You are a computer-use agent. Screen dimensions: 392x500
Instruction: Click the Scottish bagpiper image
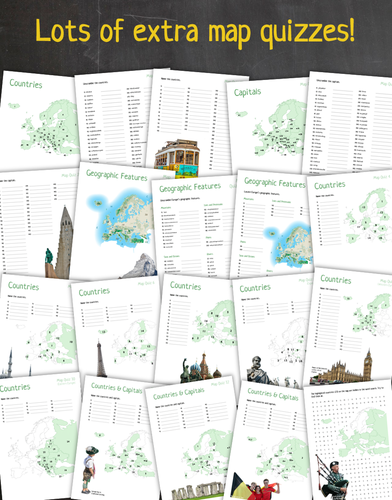coord(332,477)
